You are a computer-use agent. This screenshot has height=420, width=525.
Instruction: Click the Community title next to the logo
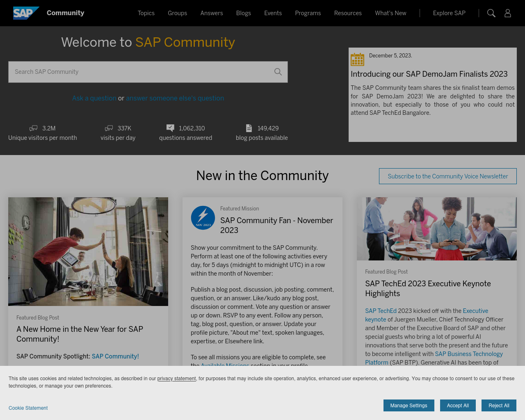65,13
